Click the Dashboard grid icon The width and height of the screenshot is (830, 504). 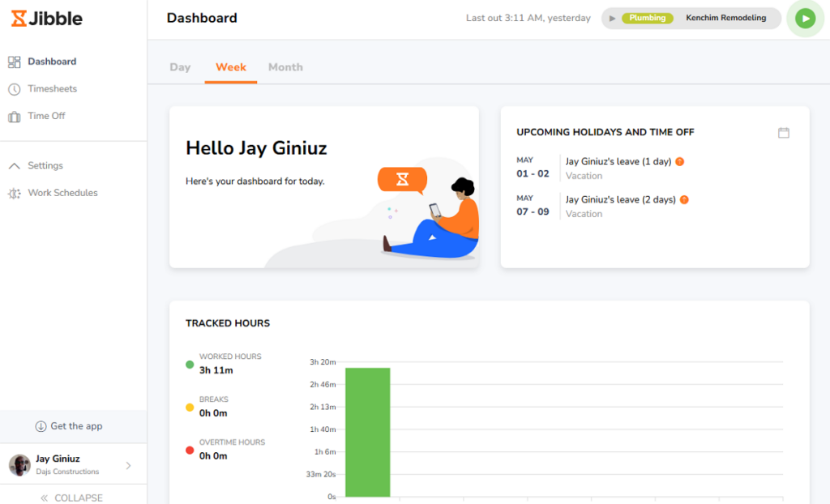(x=15, y=62)
